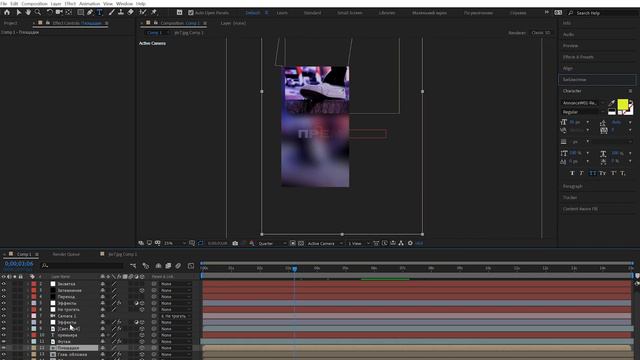Select the Hand tool
Image resolution: width=640 pixels, height=360 pixels.
tap(28, 13)
